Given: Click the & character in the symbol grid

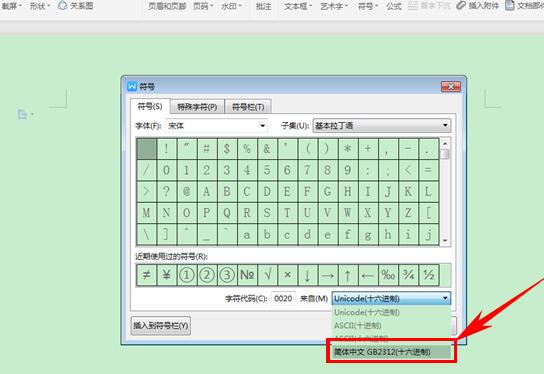Looking at the screenshot, I should 267,149.
